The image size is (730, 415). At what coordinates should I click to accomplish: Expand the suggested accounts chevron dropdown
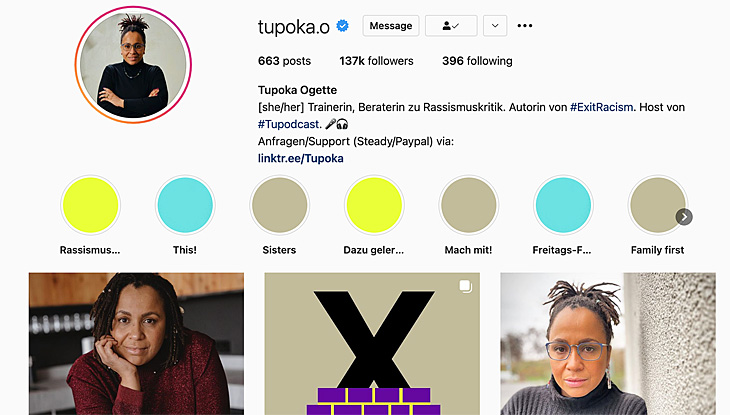(495, 26)
